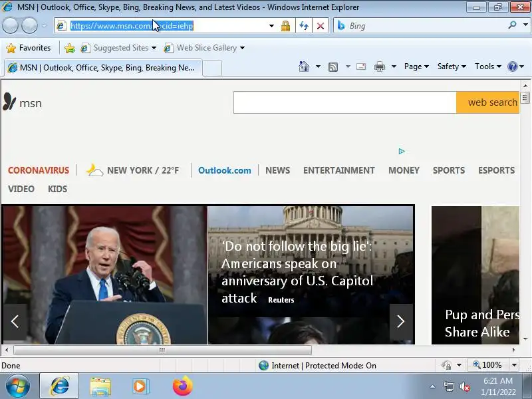This screenshot has width=532, height=399.
Task: Click the Help question mark icon
Action: (512, 66)
